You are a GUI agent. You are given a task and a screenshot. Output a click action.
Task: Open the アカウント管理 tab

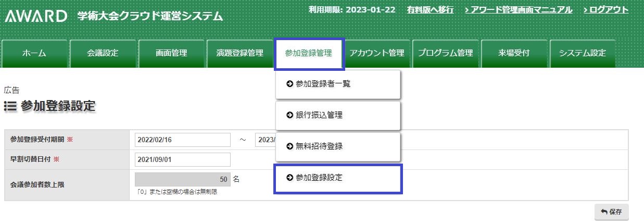tap(377, 53)
